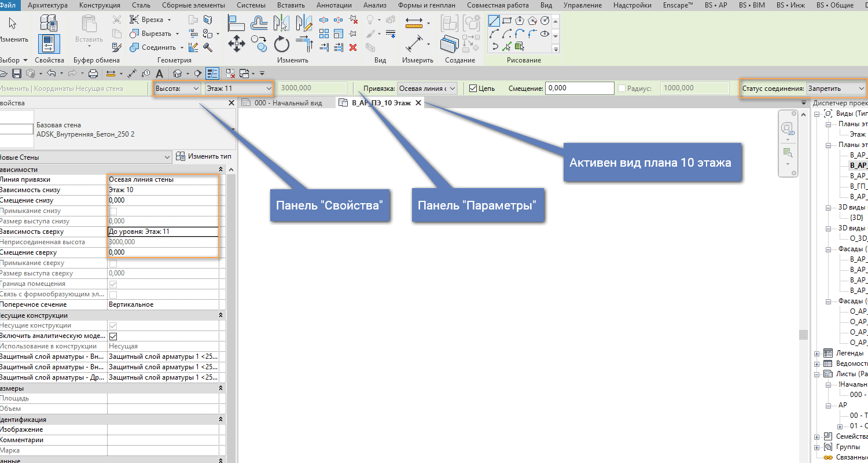Click the Save icon in quick access toolbar
Screen dimensions: 868x463
pyautogui.click(x=17, y=74)
